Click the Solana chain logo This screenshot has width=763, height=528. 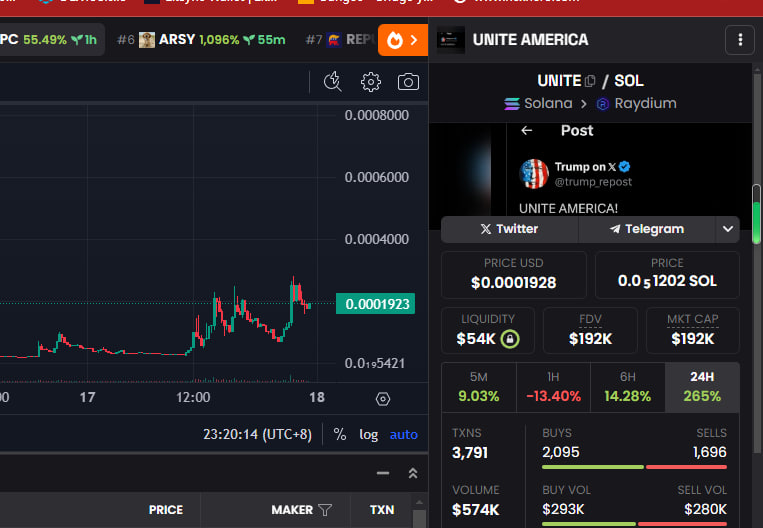coord(512,104)
